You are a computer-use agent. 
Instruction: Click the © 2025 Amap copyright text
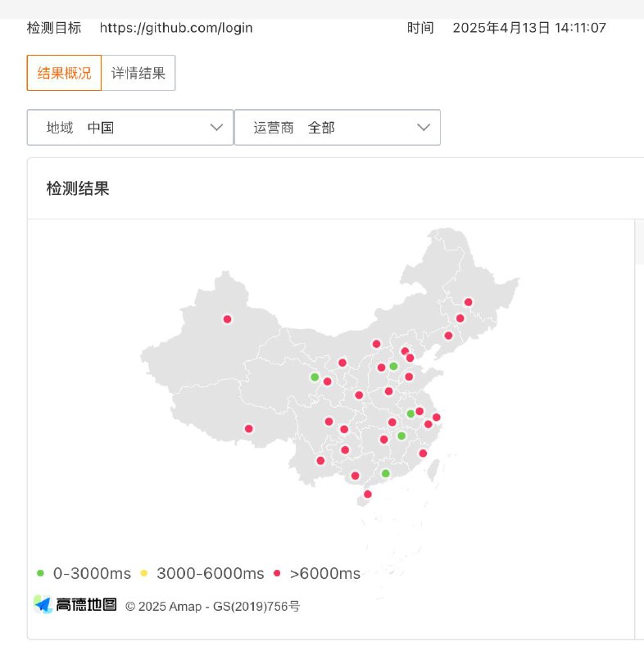point(213,607)
